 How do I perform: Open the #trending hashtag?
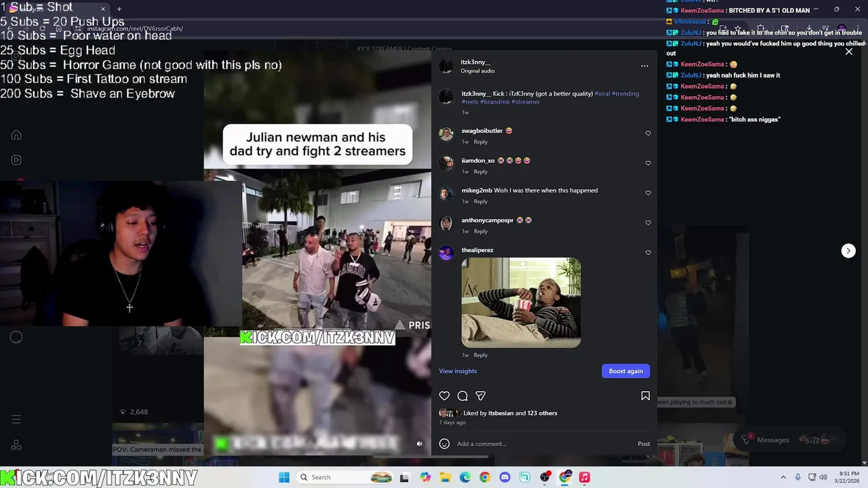625,94
